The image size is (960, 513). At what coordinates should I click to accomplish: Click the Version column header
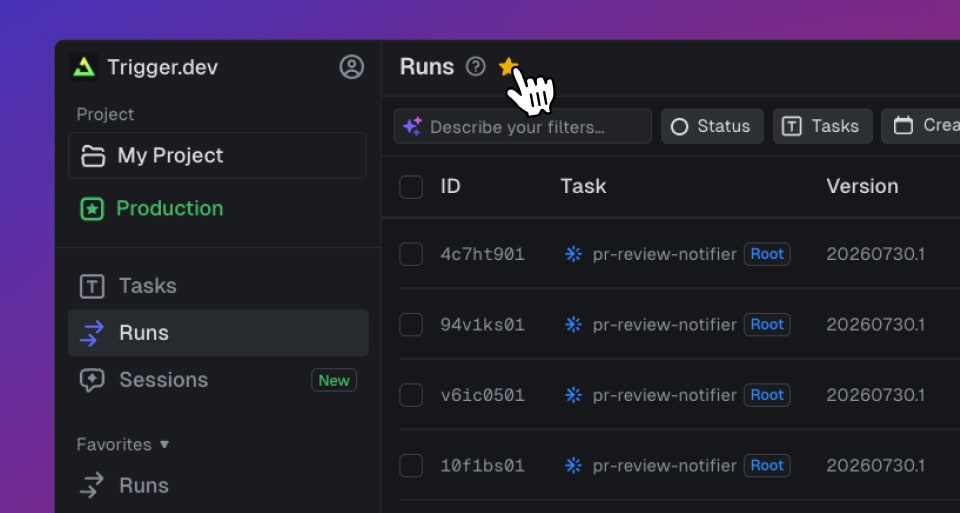click(862, 186)
